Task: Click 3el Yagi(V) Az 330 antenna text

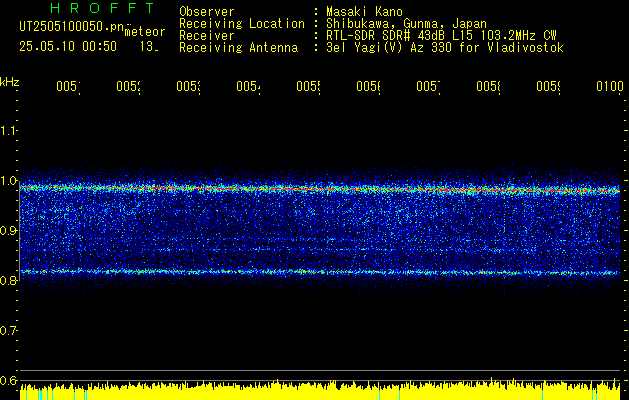Action: [445, 48]
